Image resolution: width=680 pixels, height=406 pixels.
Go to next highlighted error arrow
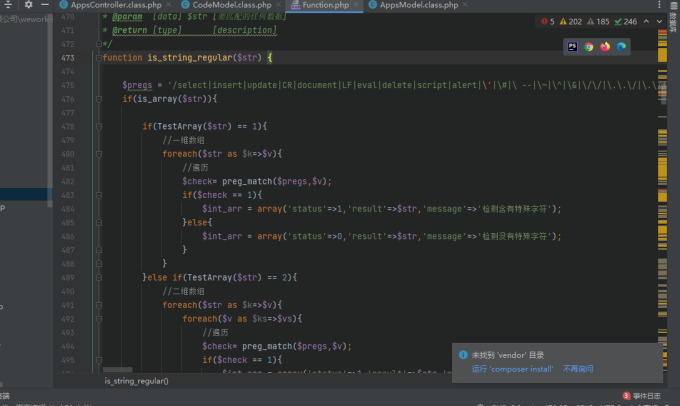pyautogui.click(x=659, y=21)
